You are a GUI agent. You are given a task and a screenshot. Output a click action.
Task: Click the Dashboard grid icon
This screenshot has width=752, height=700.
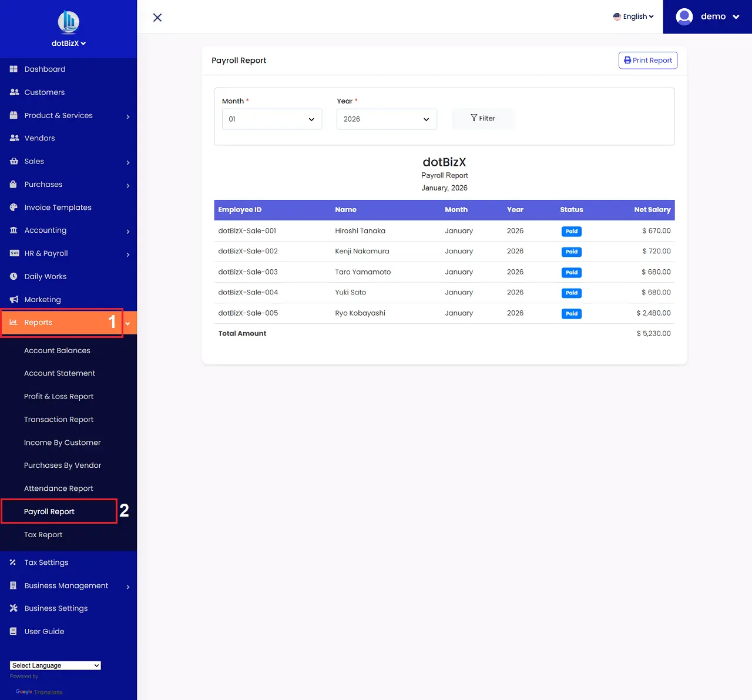[14, 69]
